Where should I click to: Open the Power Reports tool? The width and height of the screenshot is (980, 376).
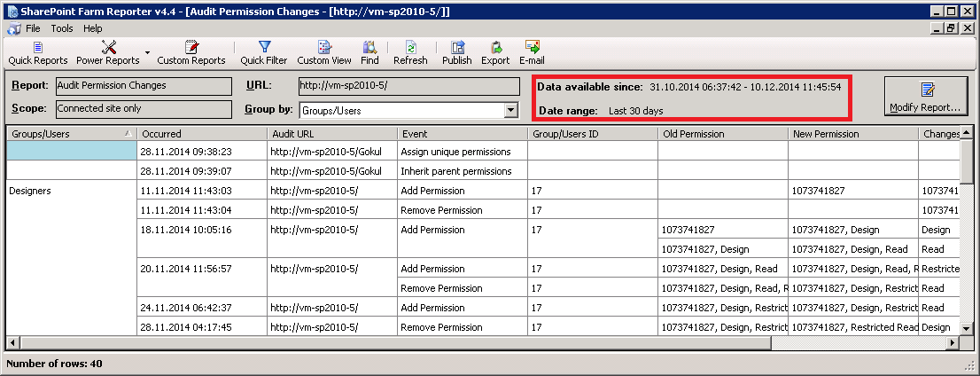tap(107, 53)
